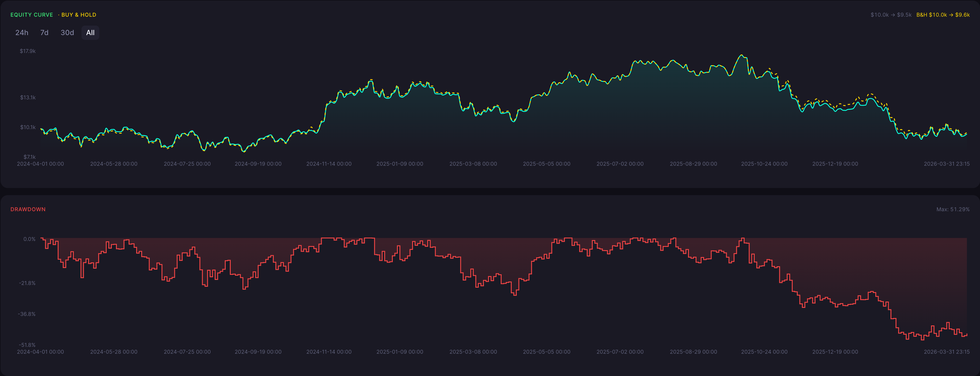Click the $10.1k equity axis label
Viewport: 980px width, 376px height.
[28, 127]
